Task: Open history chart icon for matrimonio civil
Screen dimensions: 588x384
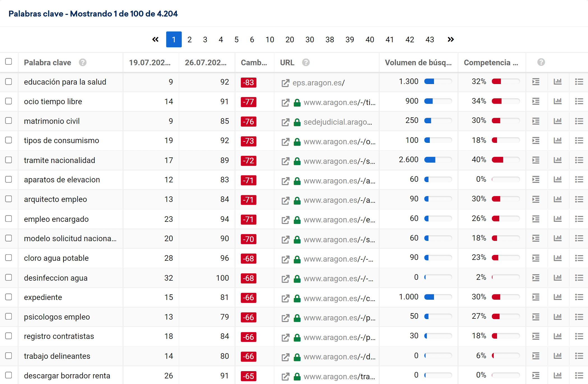Action: 557,121
